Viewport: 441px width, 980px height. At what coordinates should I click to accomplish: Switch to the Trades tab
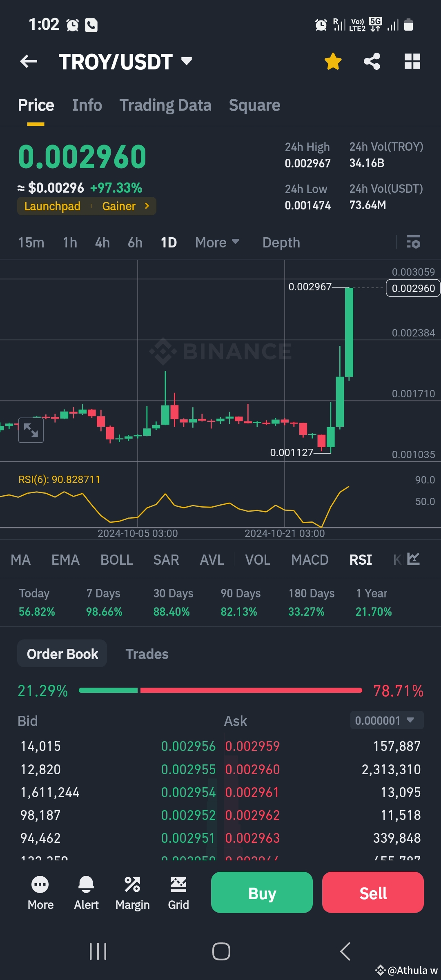click(x=147, y=654)
